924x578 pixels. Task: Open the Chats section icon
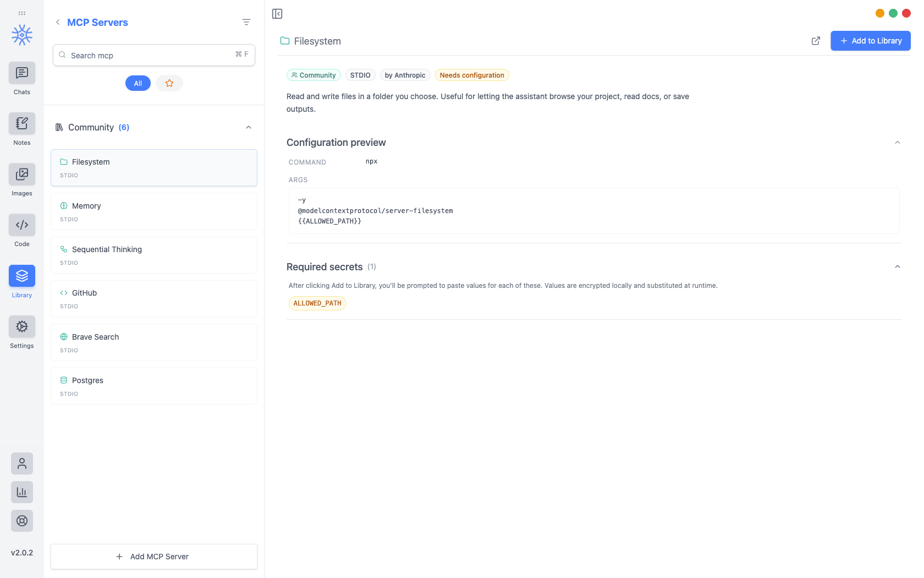point(22,73)
